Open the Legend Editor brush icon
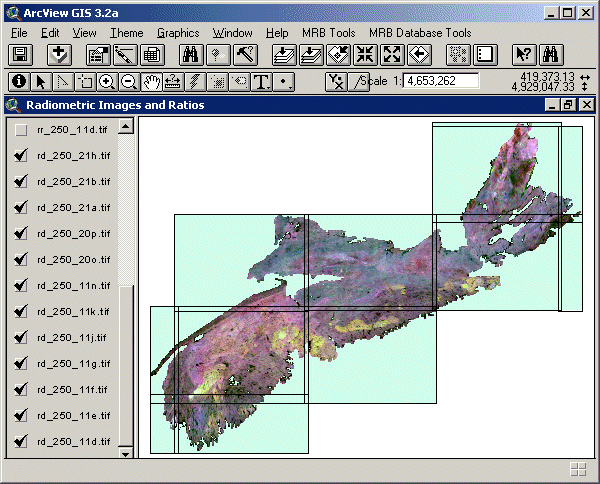 click(x=125, y=55)
